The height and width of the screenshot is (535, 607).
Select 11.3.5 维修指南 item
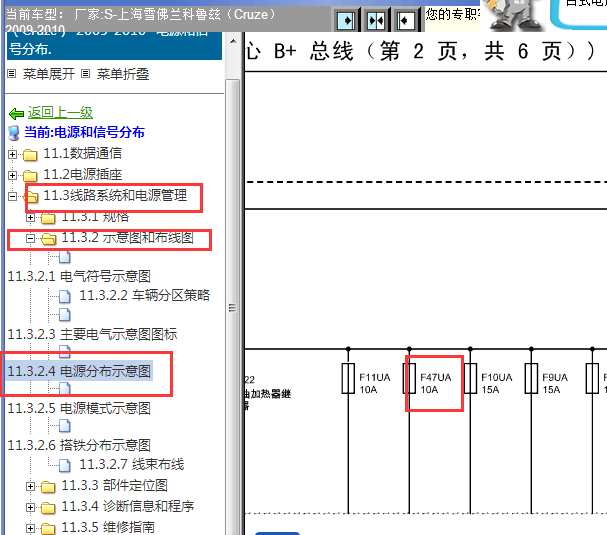tap(108, 527)
